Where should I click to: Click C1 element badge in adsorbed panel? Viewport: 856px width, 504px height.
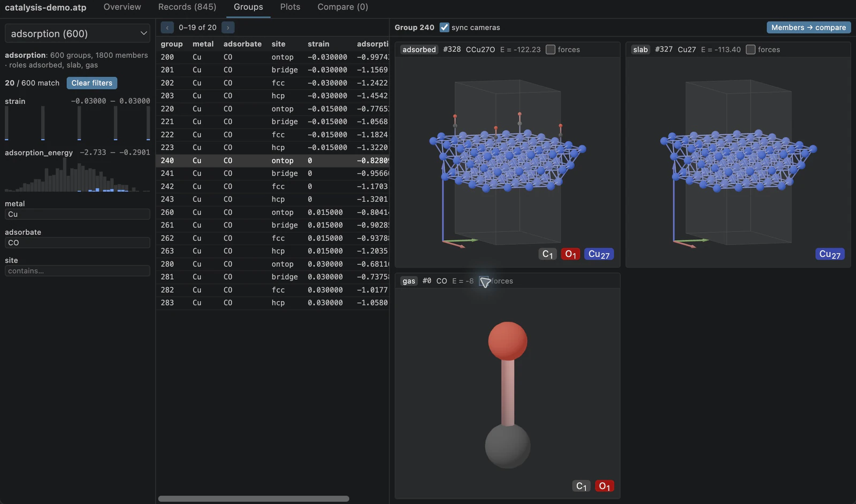click(x=547, y=254)
